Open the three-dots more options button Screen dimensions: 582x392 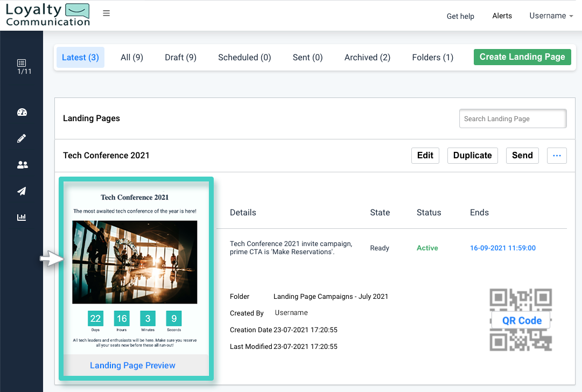click(x=557, y=156)
